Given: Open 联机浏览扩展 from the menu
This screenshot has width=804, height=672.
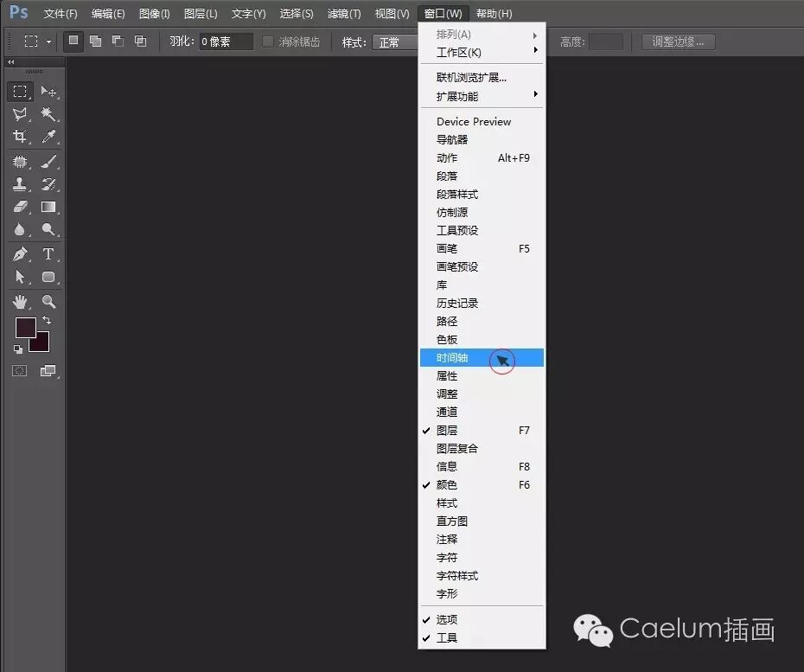Looking at the screenshot, I should pos(471,78).
